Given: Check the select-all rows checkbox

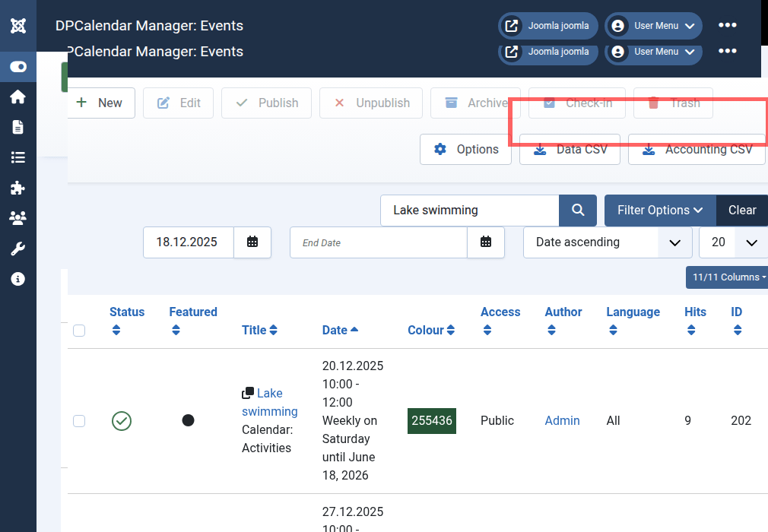Looking at the screenshot, I should [x=79, y=331].
